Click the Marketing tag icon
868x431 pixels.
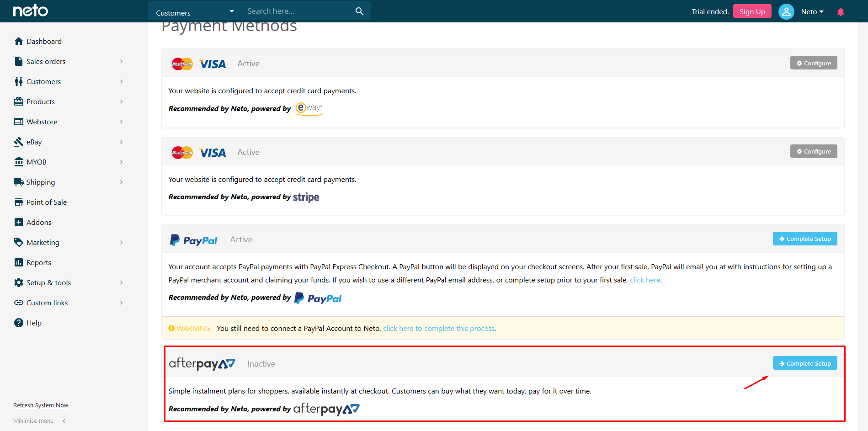(x=19, y=242)
